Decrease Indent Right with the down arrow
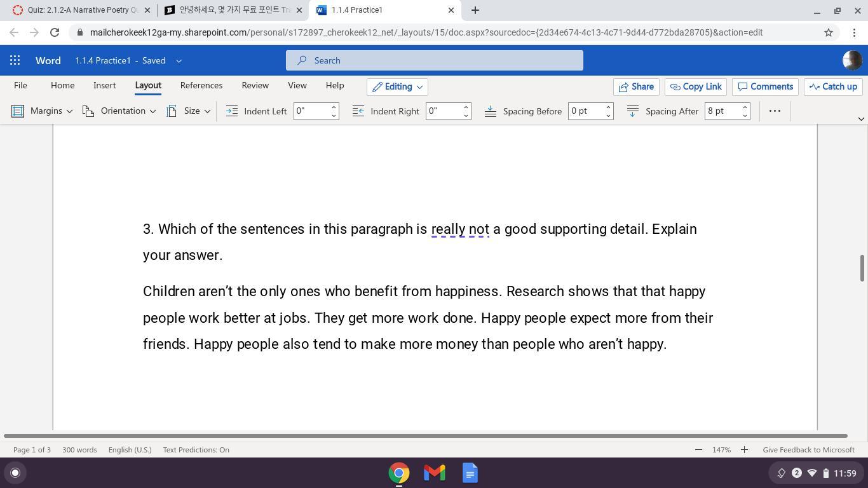Screen dimensions: 868x488 (466, 115)
